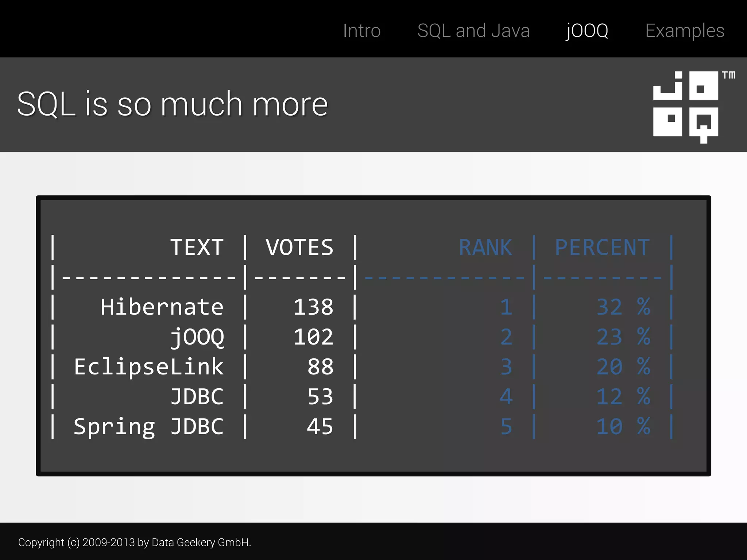Click the votes value 53
The image size is (747, 560).
(320, 396)
